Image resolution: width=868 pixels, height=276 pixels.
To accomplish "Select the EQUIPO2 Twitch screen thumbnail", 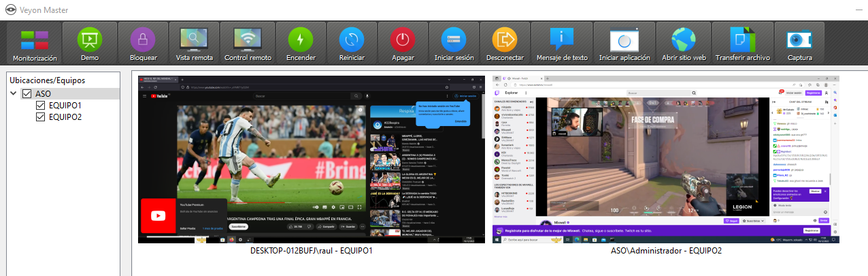I will coord(666,159).
